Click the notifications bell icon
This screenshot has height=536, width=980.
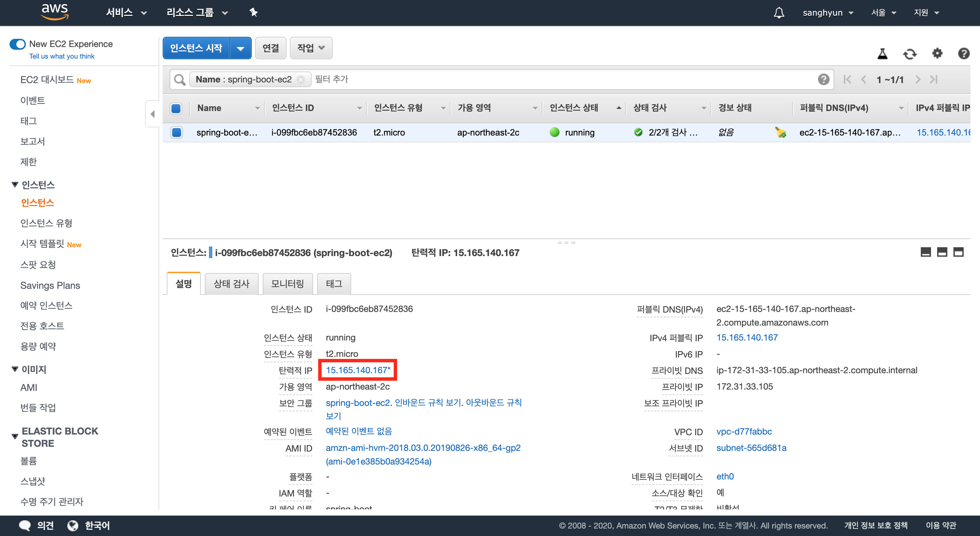coord(779,13)
